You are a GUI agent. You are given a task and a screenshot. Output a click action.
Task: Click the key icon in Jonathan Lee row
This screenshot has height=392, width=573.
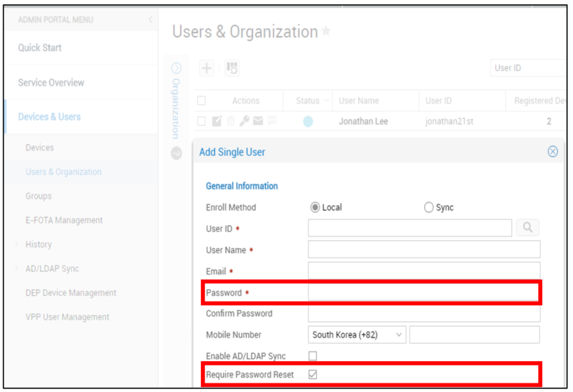(x=244, y=121)
